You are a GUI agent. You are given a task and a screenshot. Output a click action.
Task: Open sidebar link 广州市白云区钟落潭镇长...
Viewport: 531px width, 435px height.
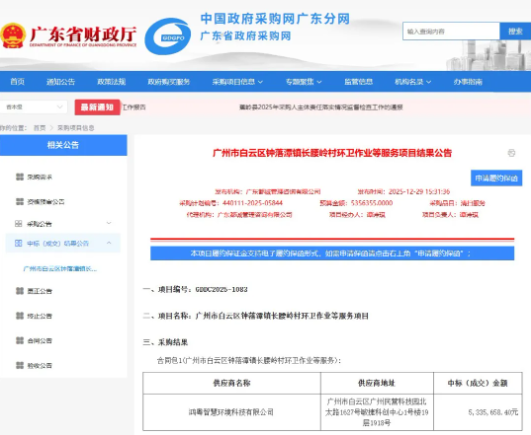click(x=60, y=269)
